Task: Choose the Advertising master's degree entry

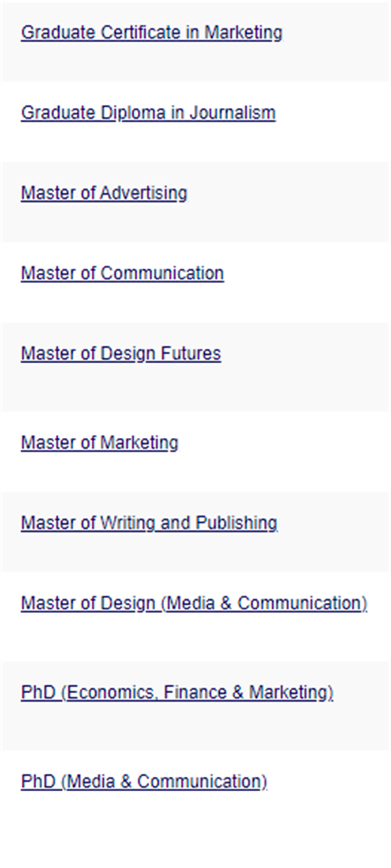Action: (104, 193)
